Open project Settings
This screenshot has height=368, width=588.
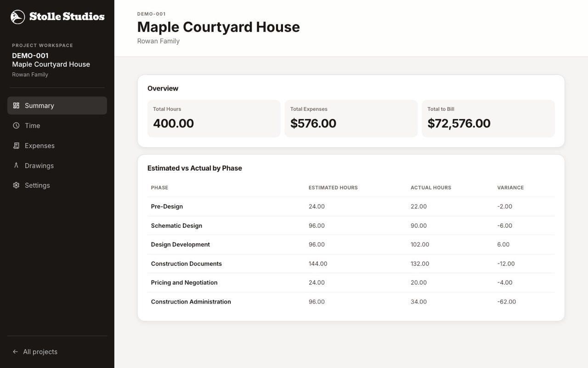coord(57,185)
